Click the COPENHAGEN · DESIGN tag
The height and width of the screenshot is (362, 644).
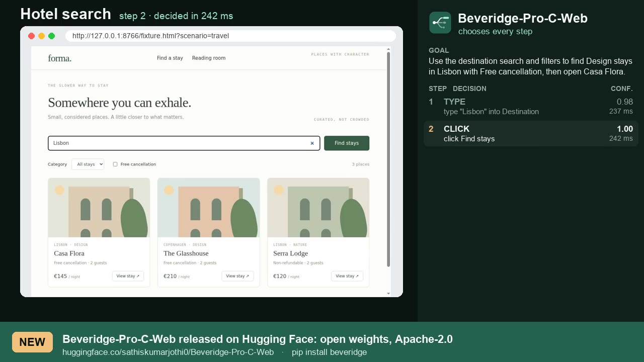click(x=185, y=245)
